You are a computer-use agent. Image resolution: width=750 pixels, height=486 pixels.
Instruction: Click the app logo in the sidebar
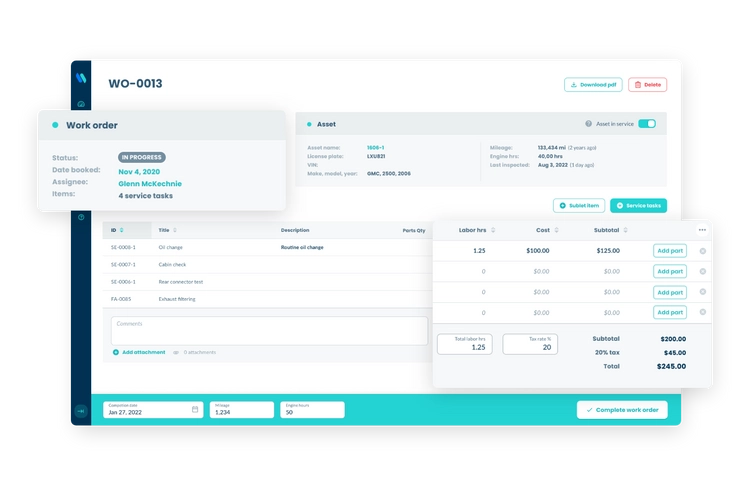click(x=80, y=77)
